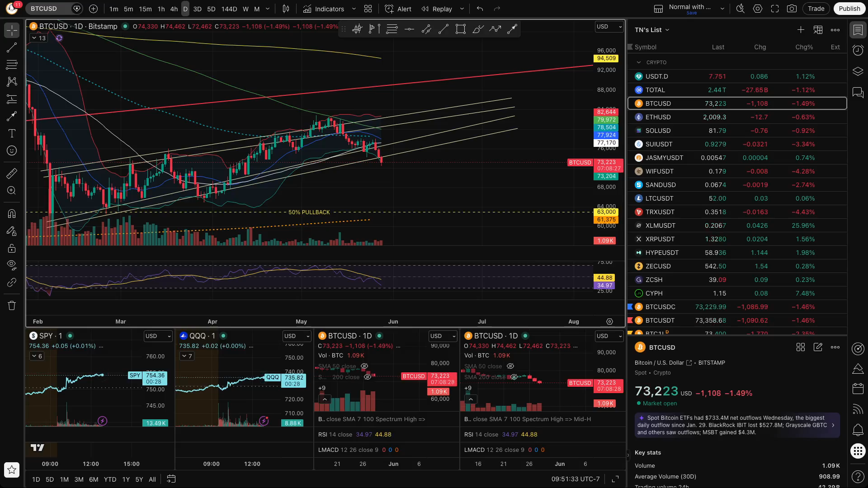Viewport: 868px width, 488px height.
Task: Click the Indicators button
Action: (x=324, y=9)
